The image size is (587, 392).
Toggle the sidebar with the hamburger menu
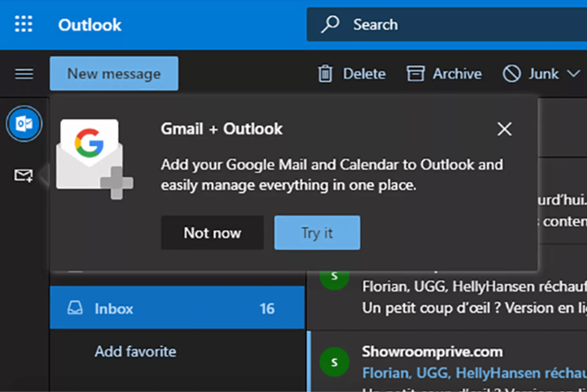(23, 74)
